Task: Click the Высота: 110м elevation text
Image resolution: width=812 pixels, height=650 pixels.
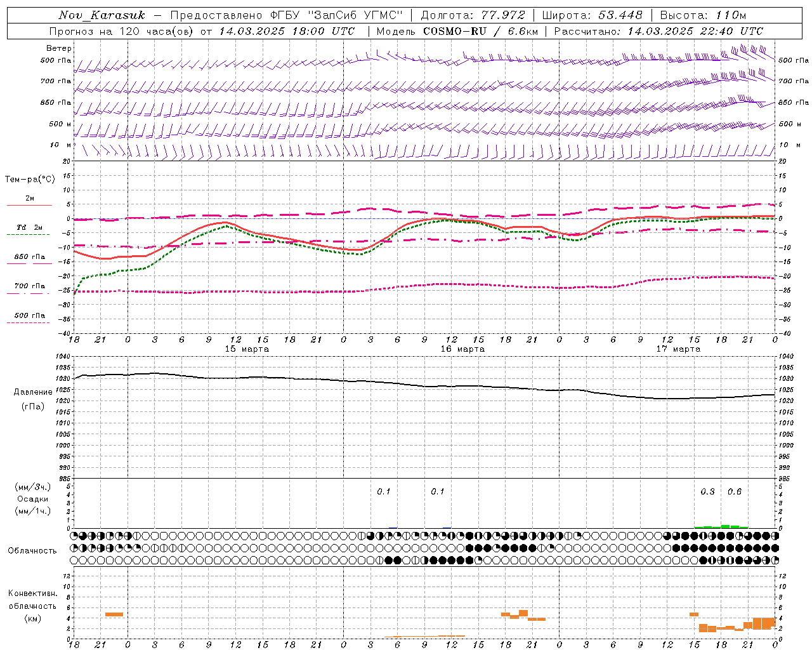Action: pos(703,15)
